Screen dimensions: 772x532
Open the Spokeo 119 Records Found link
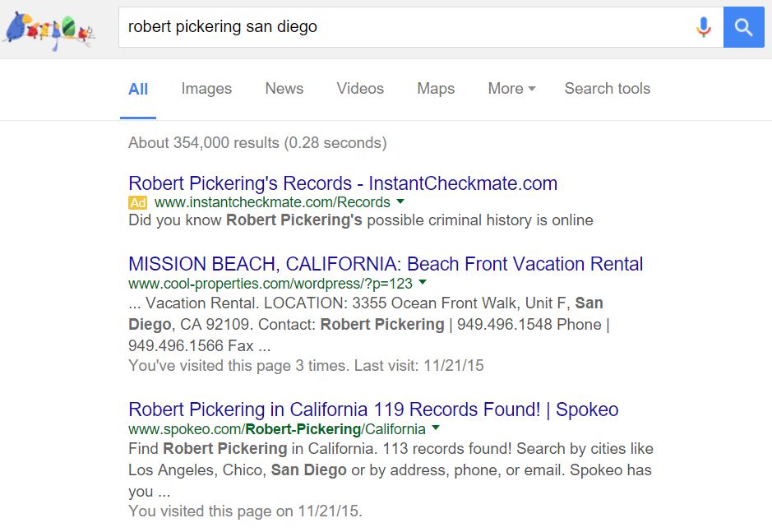tap(373, 409)
